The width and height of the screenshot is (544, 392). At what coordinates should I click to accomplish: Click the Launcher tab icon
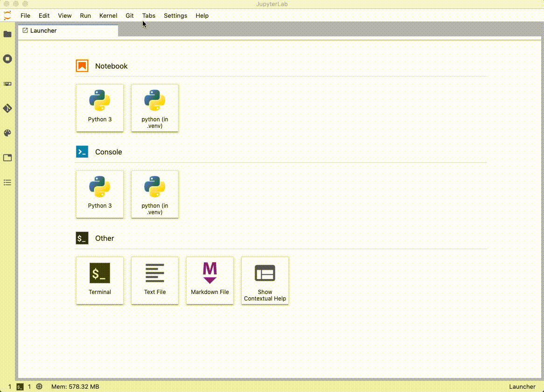pos(25,30)
